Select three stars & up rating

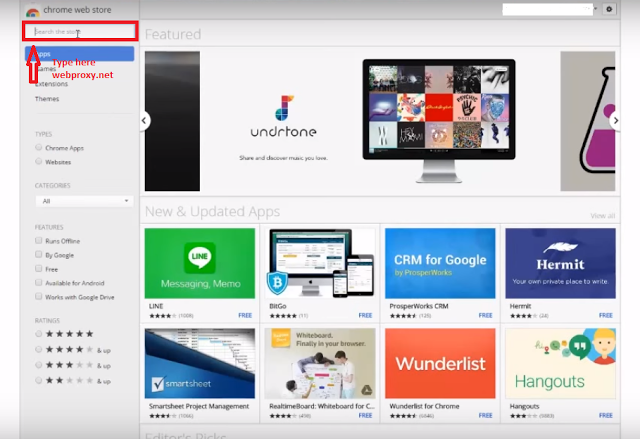click(39, 365)
